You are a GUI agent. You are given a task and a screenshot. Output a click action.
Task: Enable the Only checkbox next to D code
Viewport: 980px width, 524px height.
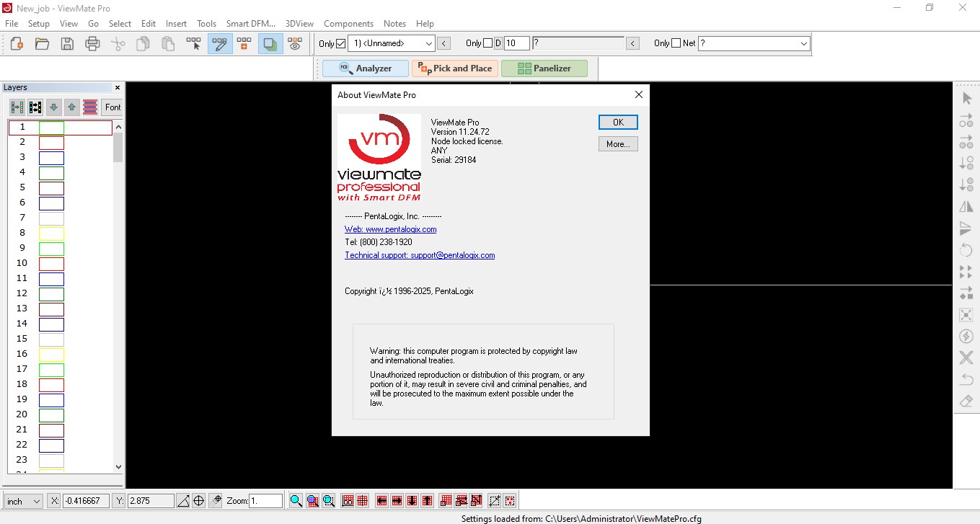point(488,43)
